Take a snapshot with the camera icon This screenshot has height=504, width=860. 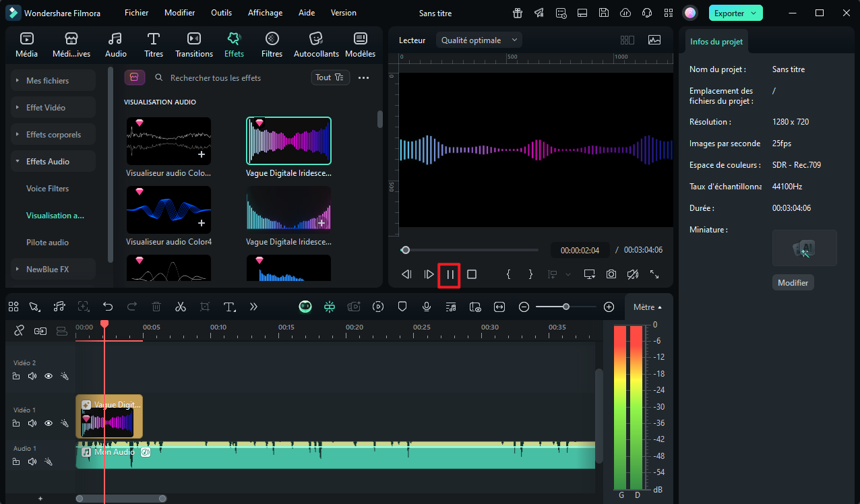[611, 274]
